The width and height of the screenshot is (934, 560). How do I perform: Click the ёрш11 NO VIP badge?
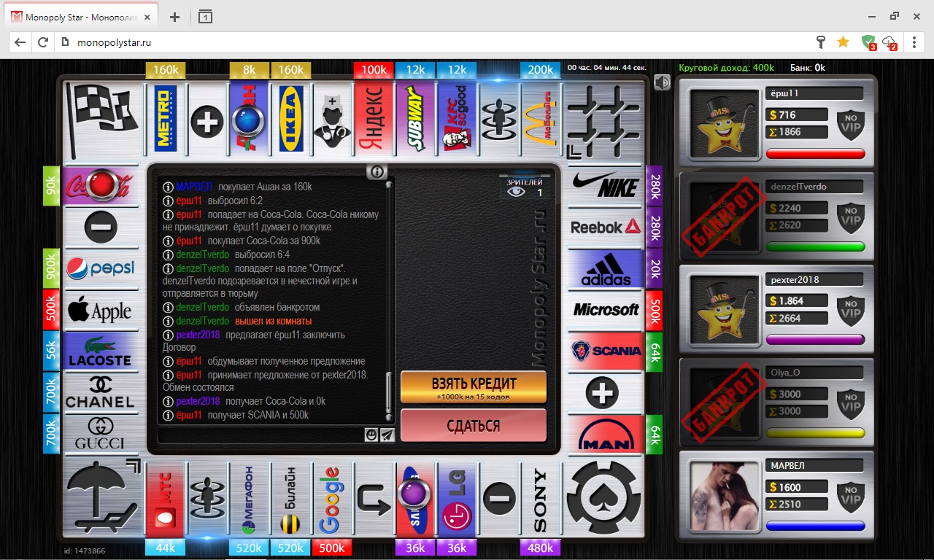pyautogui.click(x=851, y=123)
